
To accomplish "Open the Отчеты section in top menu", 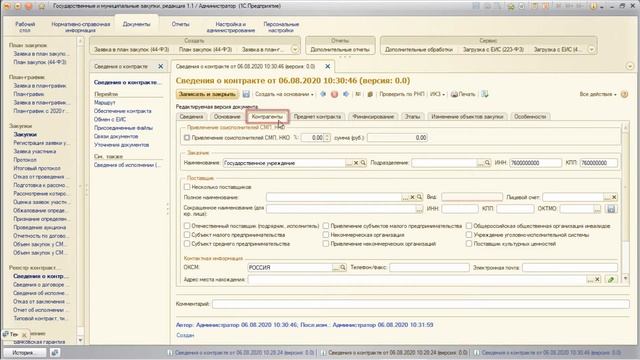I will coord(180,24).
